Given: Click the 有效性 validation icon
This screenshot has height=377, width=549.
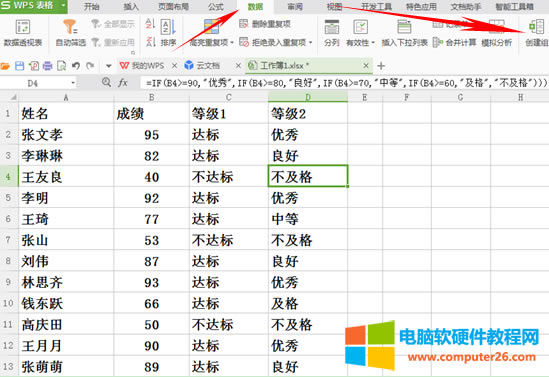Looking at the screenshot, I should (360, 27).
